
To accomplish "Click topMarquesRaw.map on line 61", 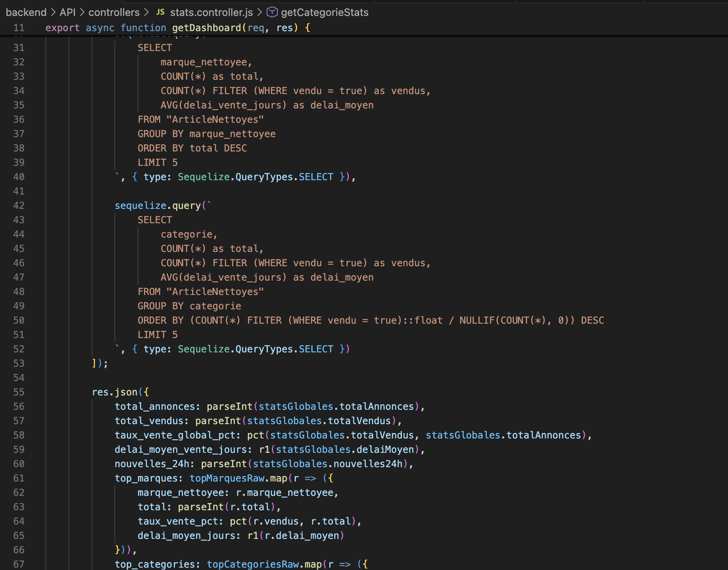I will [x=239, y=478].
